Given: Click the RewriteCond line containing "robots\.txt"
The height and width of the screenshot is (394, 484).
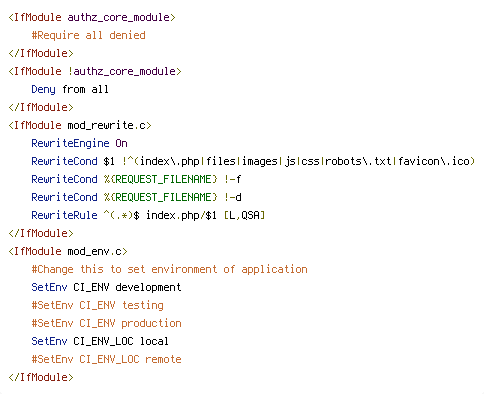Looking at the screenshot, I should (253, 161).
